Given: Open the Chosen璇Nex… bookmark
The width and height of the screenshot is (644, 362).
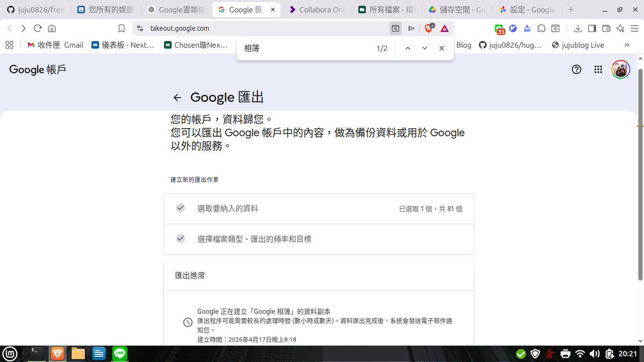Looking at the screenshot, I should coord(196,45).
